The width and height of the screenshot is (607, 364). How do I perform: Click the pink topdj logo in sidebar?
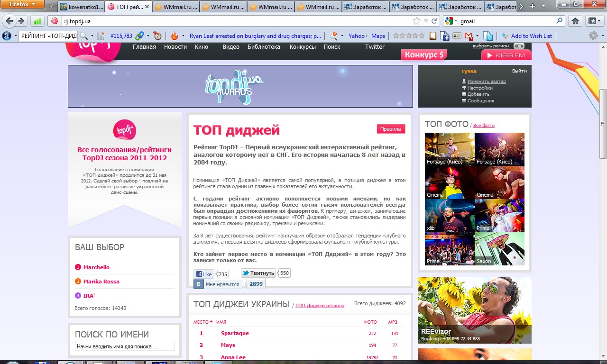point(125,130)
